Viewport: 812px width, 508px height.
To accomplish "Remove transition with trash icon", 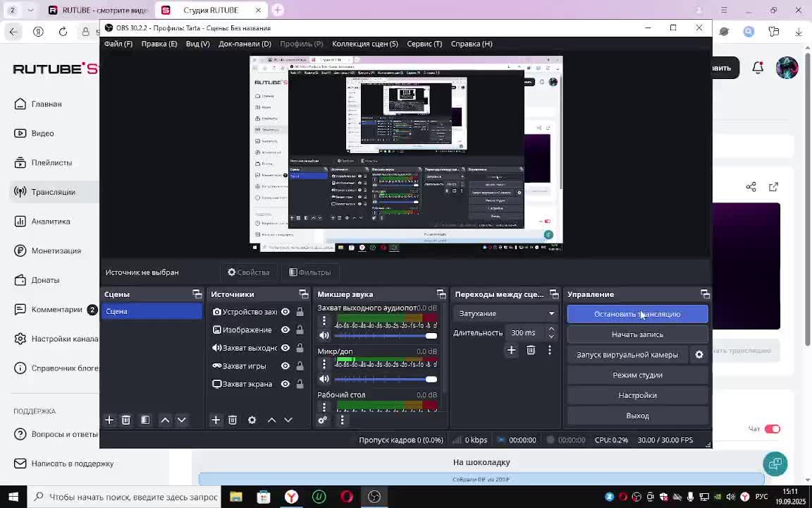I will (x=531, y=351).
